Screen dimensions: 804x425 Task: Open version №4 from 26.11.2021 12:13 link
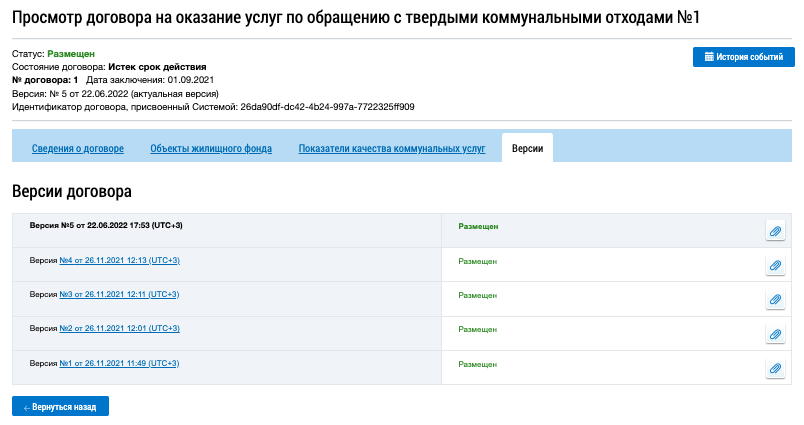click(x=119, y=260)
